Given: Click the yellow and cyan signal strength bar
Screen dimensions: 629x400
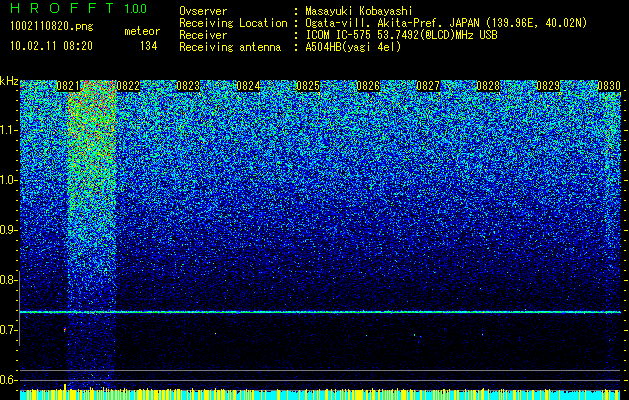Looking at the screenshot, I should (320, 394).
